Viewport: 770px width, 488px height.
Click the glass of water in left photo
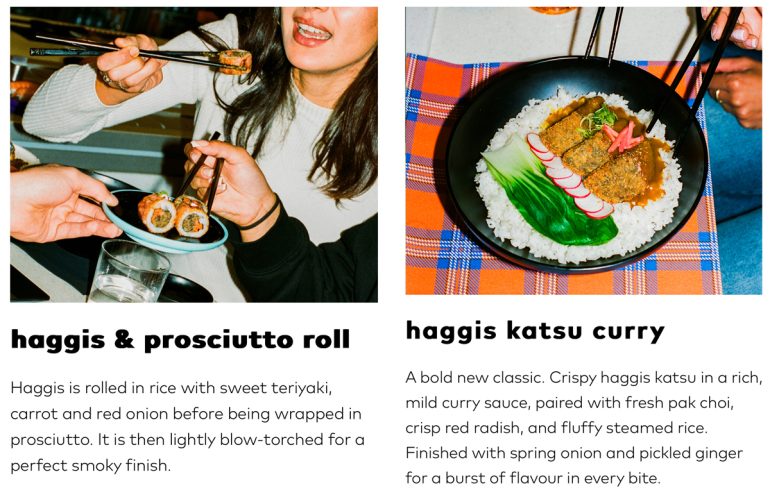129,271
